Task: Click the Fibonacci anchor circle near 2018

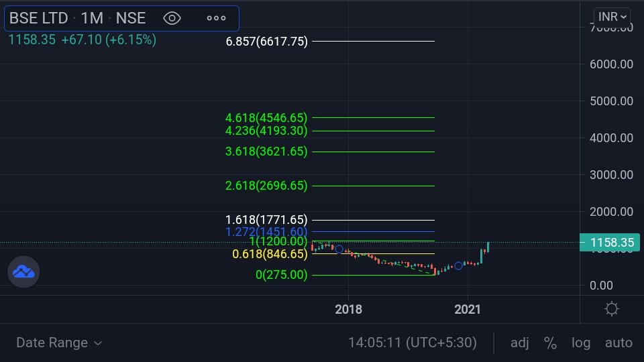Action: pyautogui.click(x=339, y=249)
